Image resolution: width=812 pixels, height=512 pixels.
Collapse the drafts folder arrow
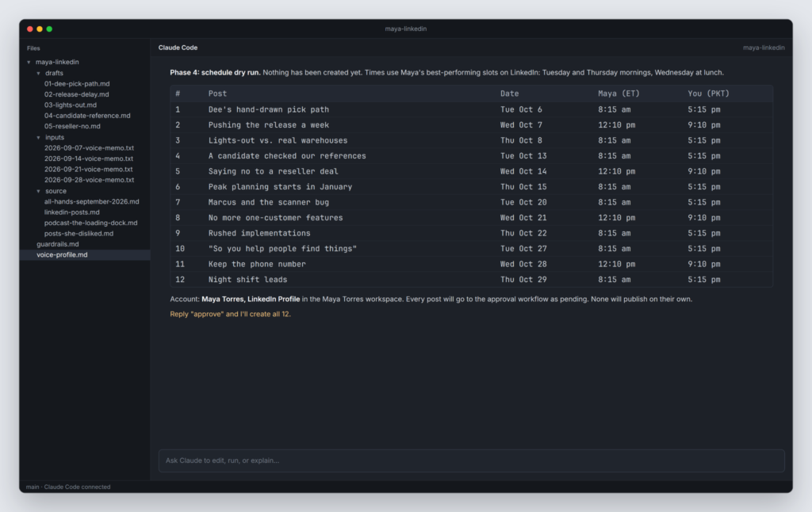click(x=38, y=73)
